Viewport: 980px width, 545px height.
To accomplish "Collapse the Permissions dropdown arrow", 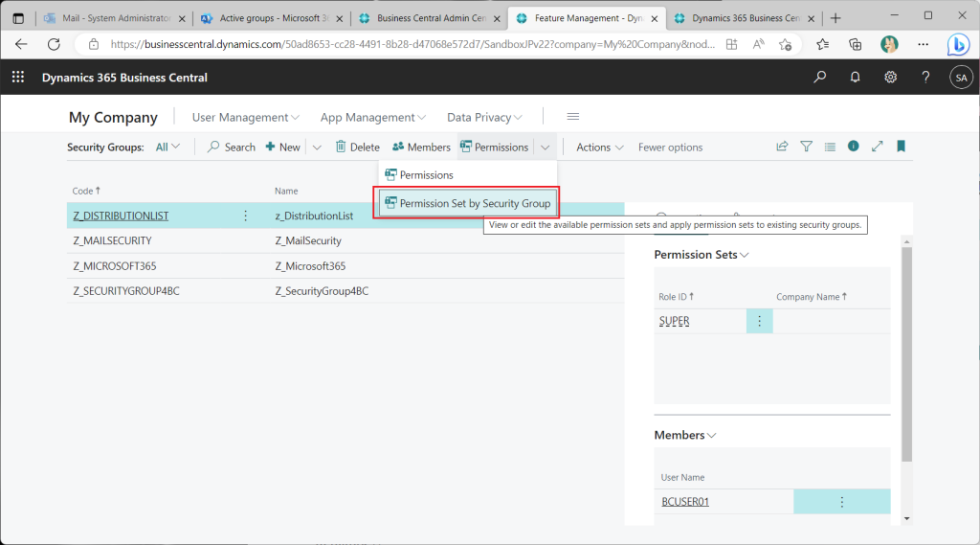I will 545,148.
